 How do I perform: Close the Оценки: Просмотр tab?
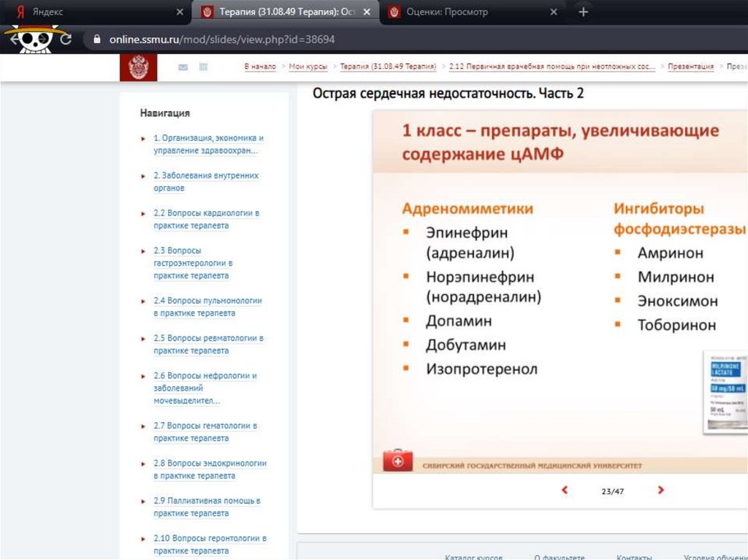[554, 12]
